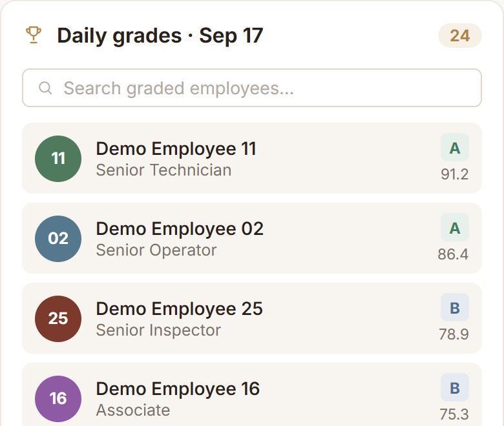
Task: Click the search magnifier icon
Action: 45,88
